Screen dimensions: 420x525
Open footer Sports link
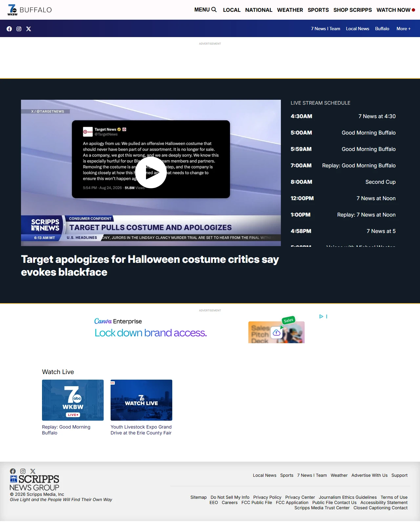click(x=287, y=475)
